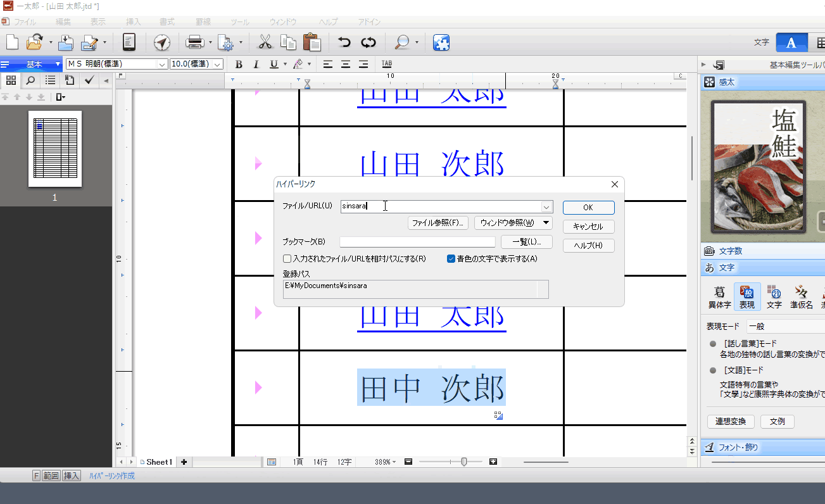Click the Print icon in toolbar
Viewport: 825px width, 504px height.
click(x=194, y=42)
